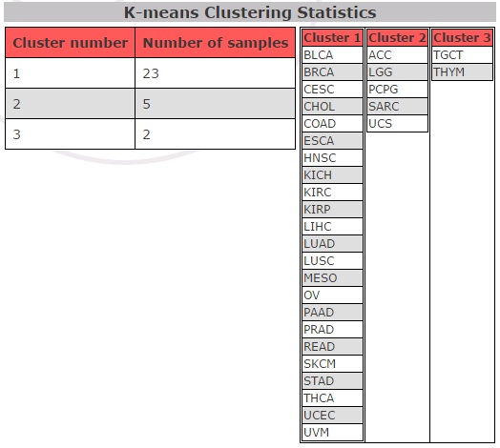This screenshot has width=500, height=448.
Task: Click the UVM cell
Action: pos(332,433)
